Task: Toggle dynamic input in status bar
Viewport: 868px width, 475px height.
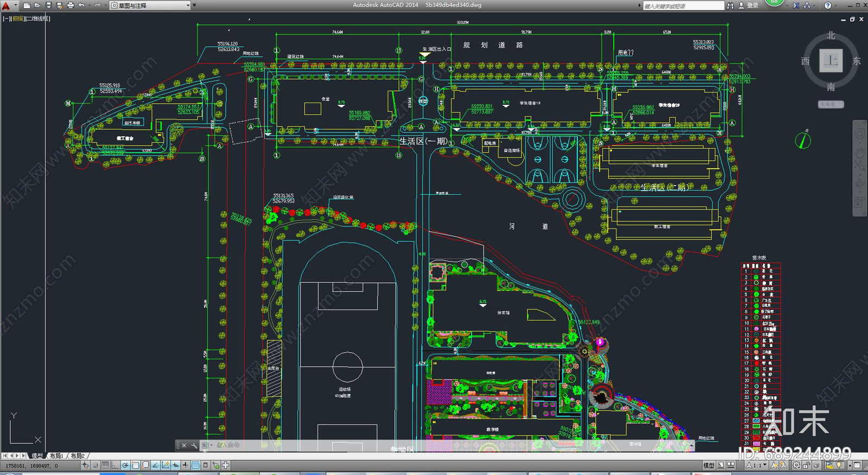Action: click(x=175, y=465)
